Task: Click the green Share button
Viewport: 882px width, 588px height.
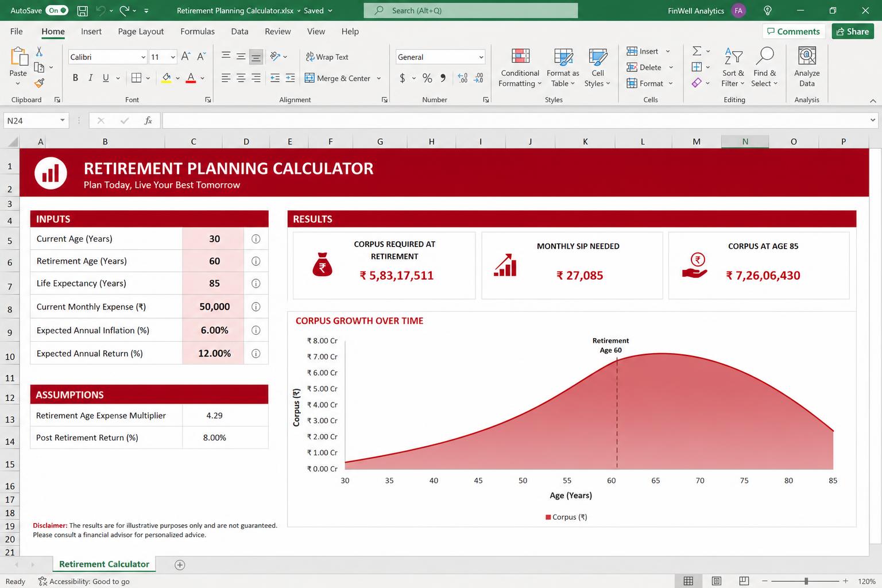Action: (x=853, y=32)
